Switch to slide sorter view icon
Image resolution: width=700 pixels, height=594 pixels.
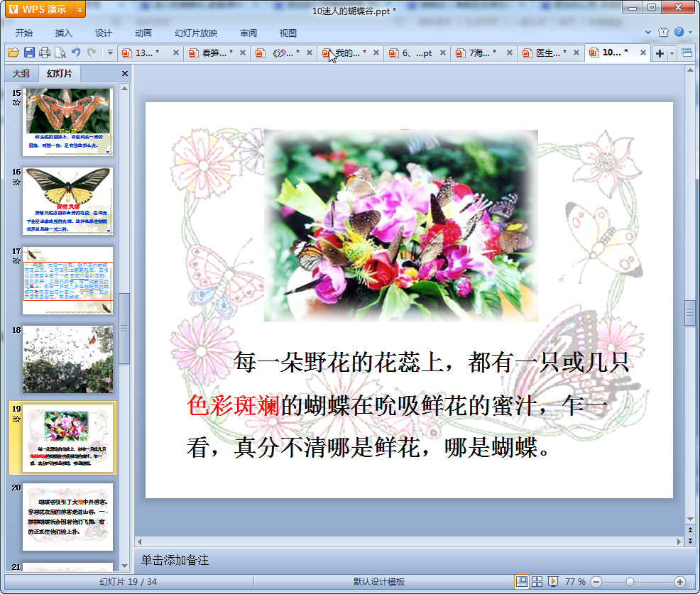click(537, 581)
